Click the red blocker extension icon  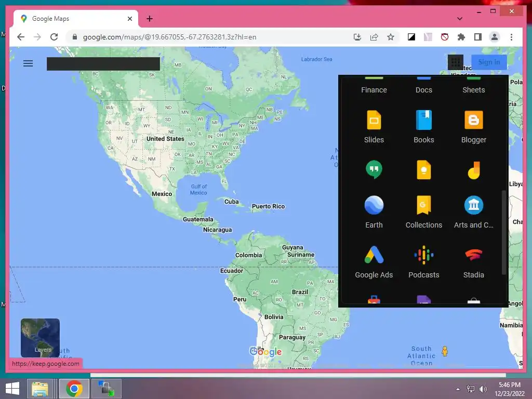coord(445,37)
